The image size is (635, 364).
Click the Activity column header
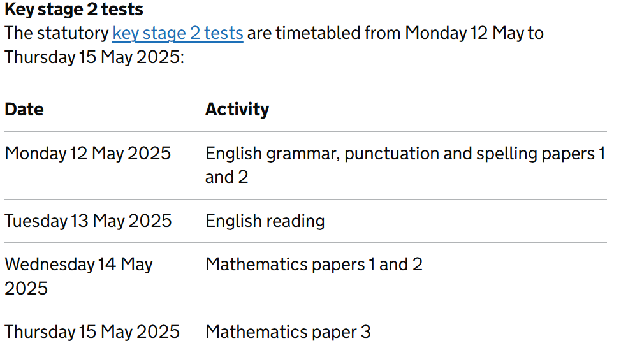[237, 109]
